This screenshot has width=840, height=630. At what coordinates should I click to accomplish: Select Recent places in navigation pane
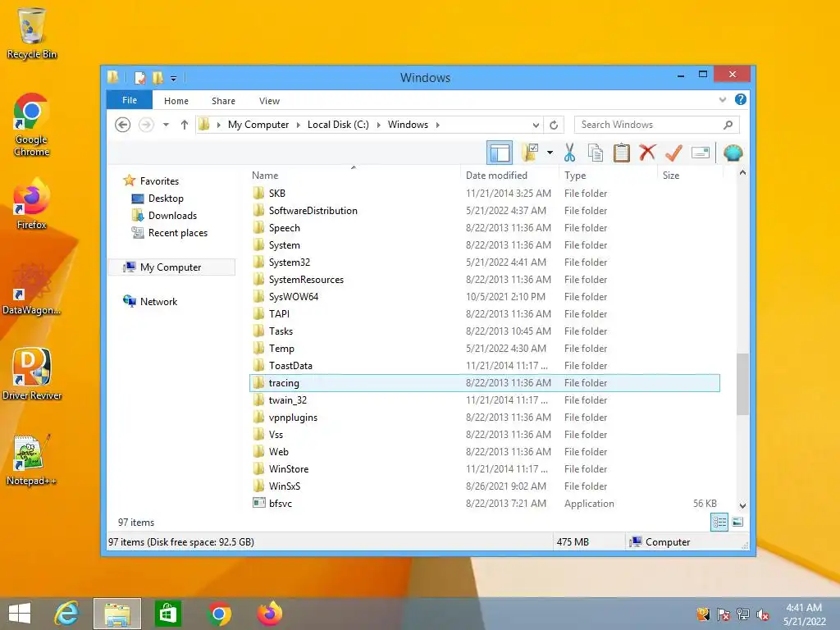(x=177, y=232)
